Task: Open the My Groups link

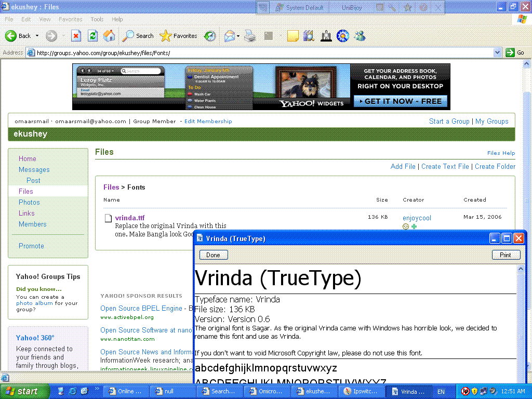Action: coord(491,121)
